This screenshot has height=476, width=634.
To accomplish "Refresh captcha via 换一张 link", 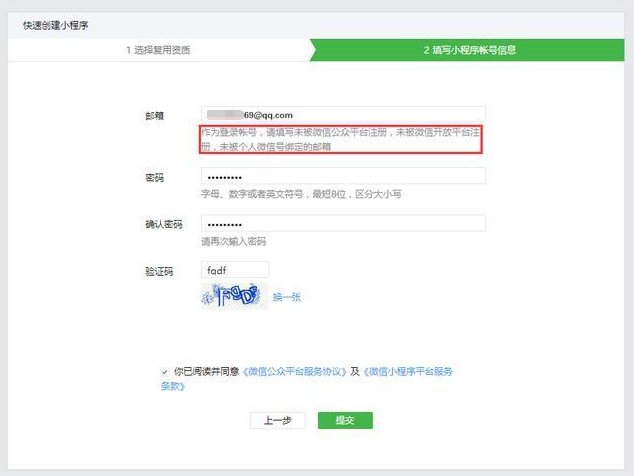I will point(287,297).
